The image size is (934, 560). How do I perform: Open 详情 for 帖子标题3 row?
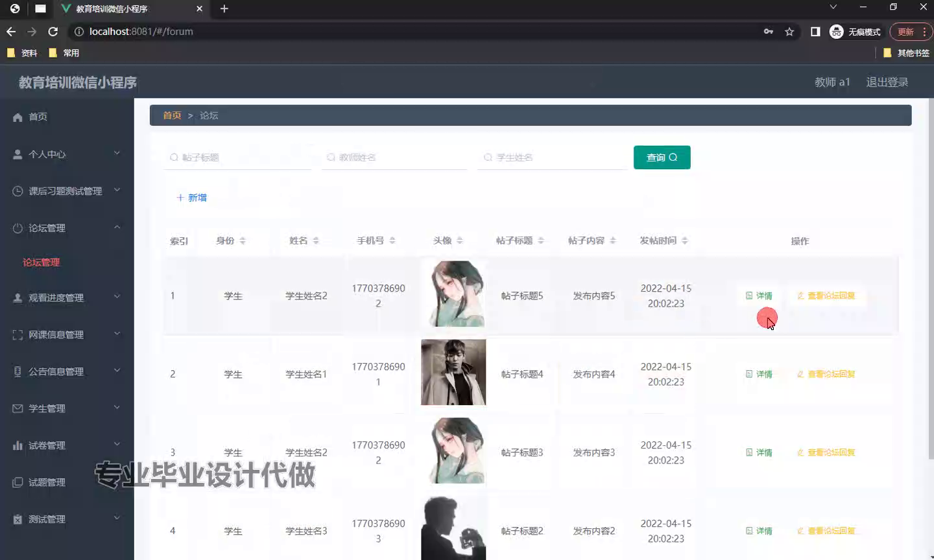coord(759,452)
